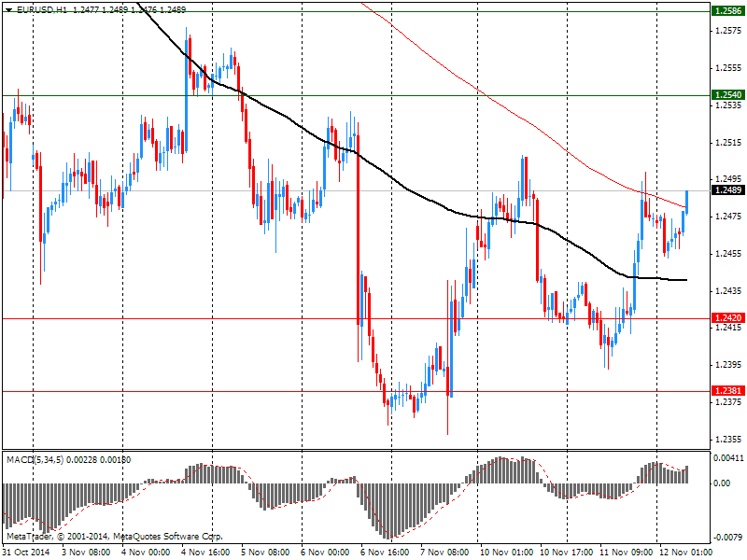Image resolution: width=747 pixels, height=560 pixels.
Task: Click the 6 Nov 00:00 time label
Action: pos(325,552)
